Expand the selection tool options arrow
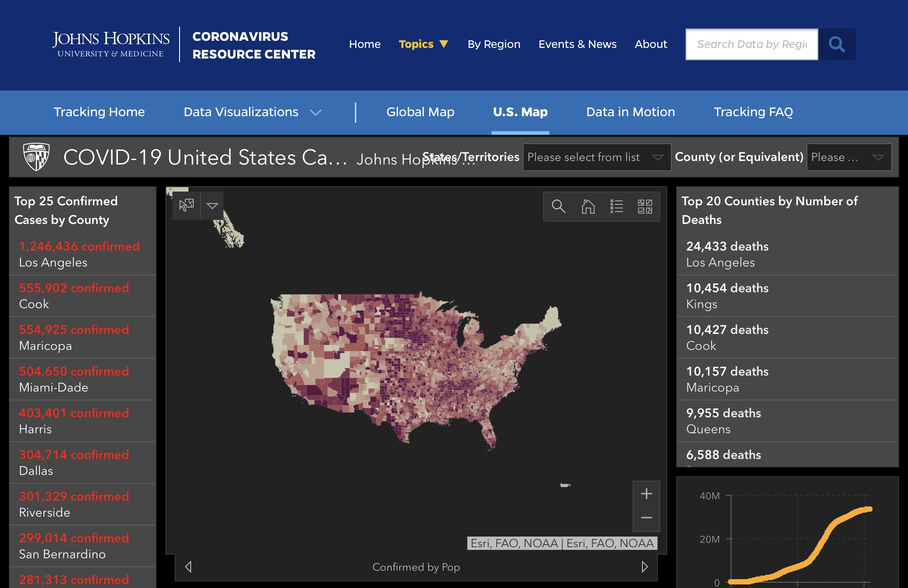This screenshot has width=908, height=588. (x=212, y=205)
